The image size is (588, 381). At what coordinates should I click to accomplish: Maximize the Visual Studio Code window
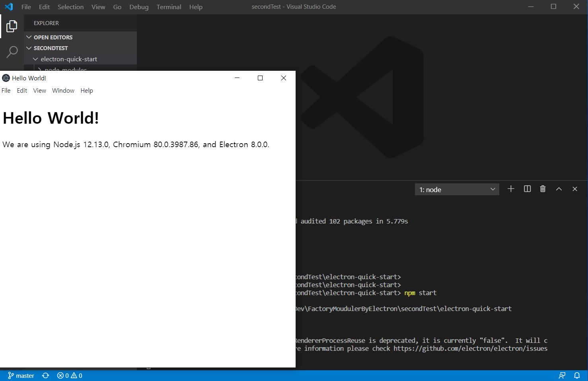click(x=553, y=7)
